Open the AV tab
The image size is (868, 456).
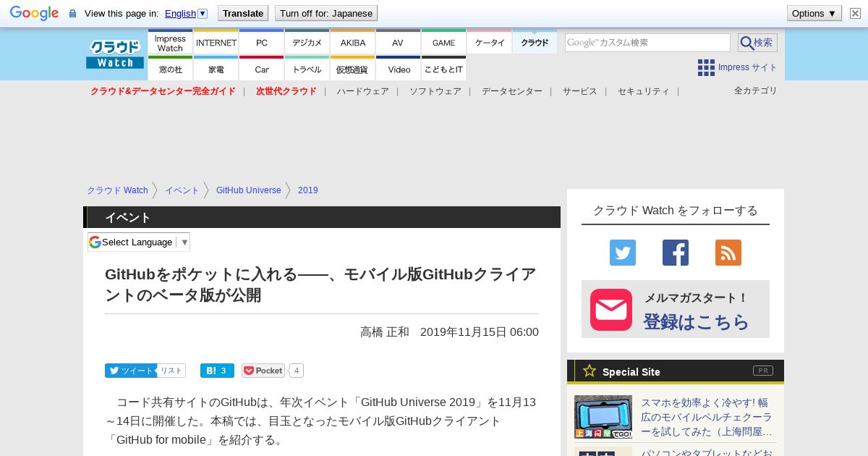[x=398, y=43]
